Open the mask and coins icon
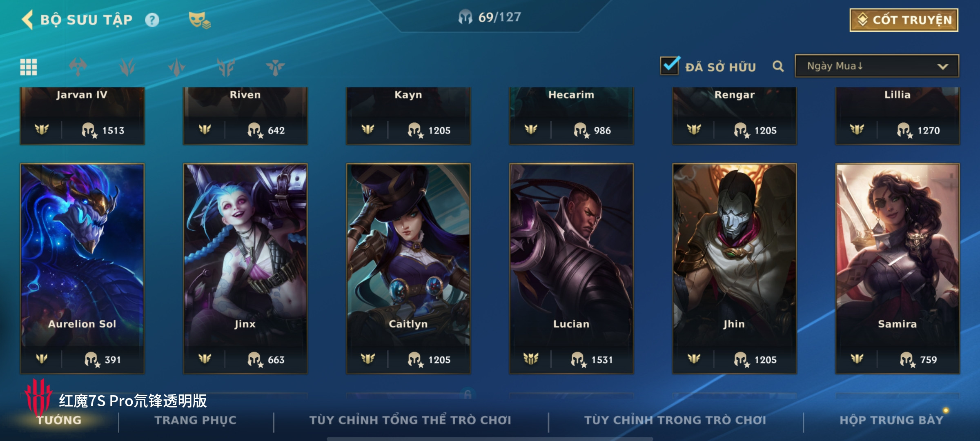Viewport: 980px width, 441px height. (199, 20)
